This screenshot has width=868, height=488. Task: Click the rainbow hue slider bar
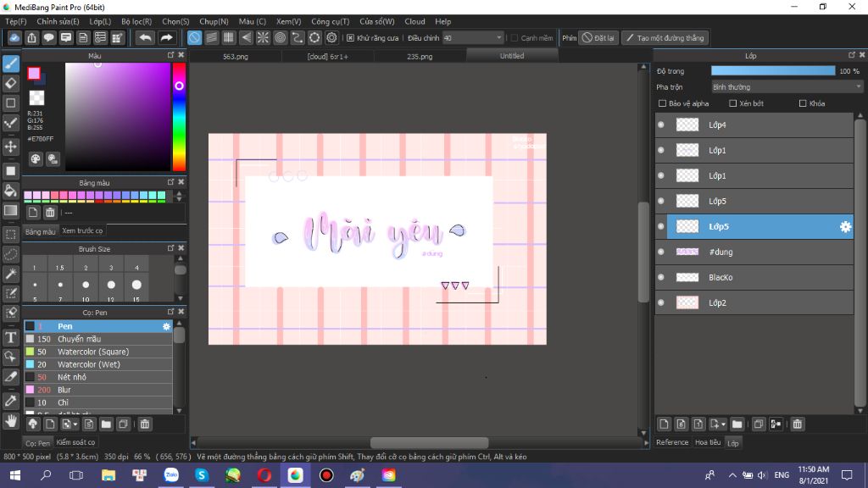(179, 119)
